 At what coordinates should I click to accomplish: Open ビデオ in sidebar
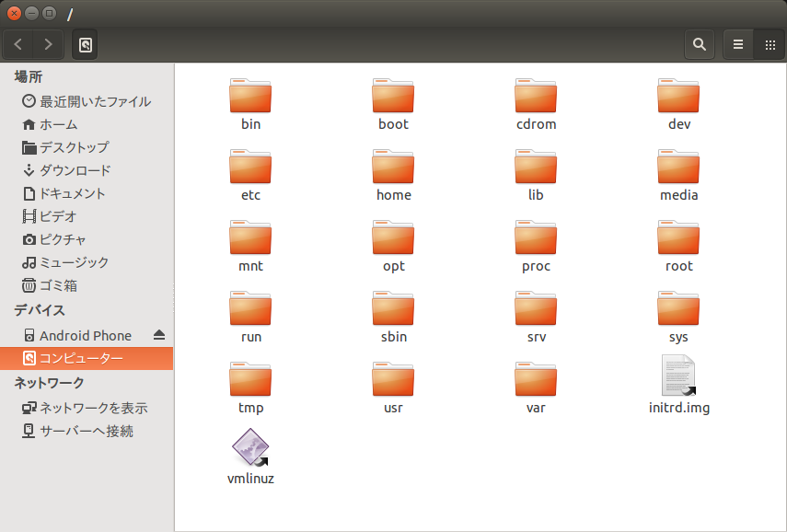(x=87, y=216)
